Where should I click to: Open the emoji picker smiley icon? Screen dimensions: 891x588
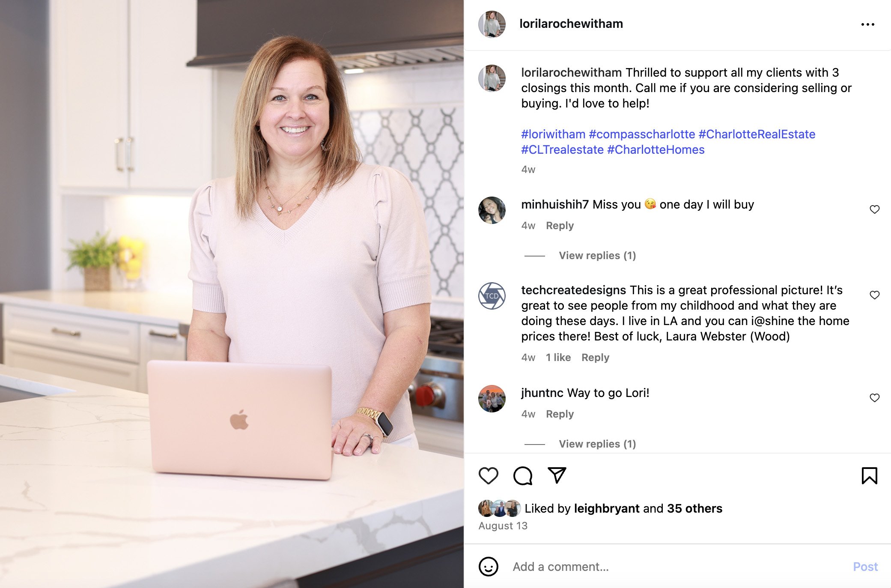(488, 567)
